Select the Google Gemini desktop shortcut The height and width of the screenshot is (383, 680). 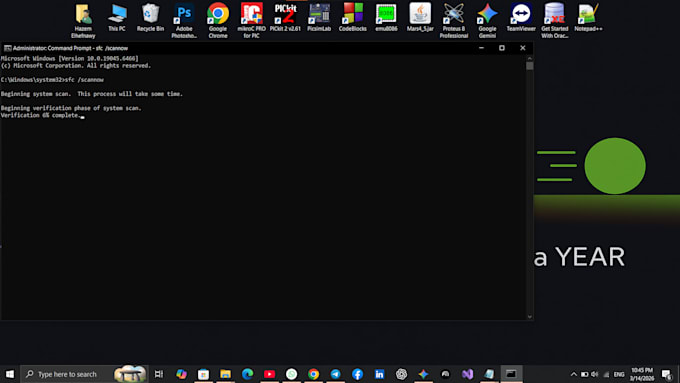pos(487,20)
